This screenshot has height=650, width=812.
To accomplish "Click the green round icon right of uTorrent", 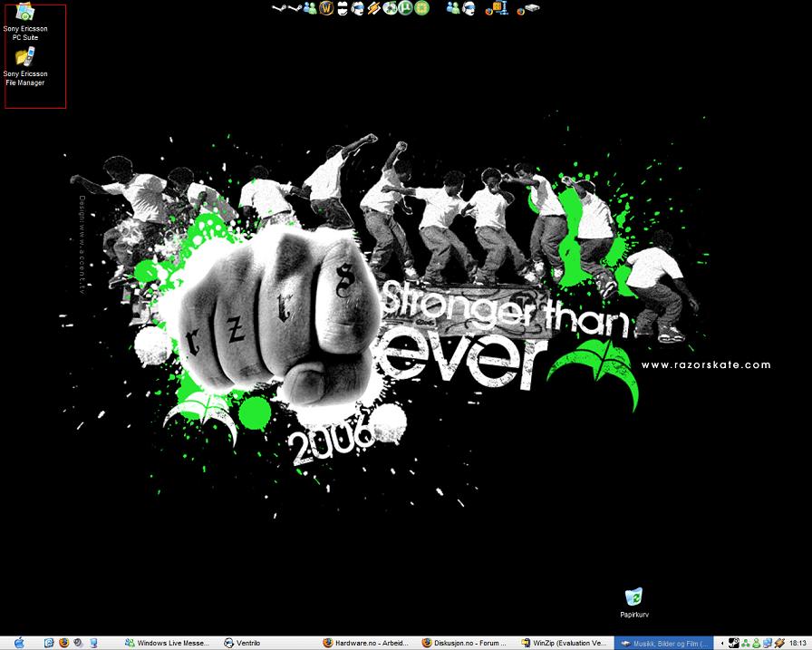I will point(421,8).
